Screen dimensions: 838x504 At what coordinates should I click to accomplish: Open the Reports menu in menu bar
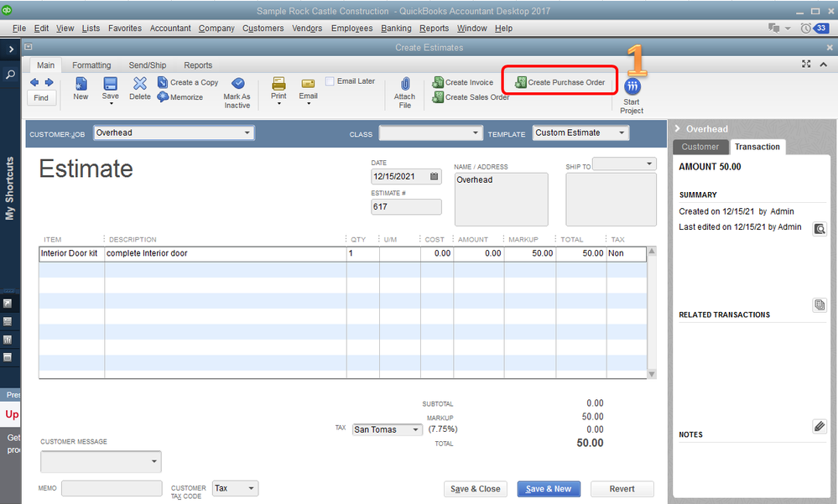pos(434,29)
